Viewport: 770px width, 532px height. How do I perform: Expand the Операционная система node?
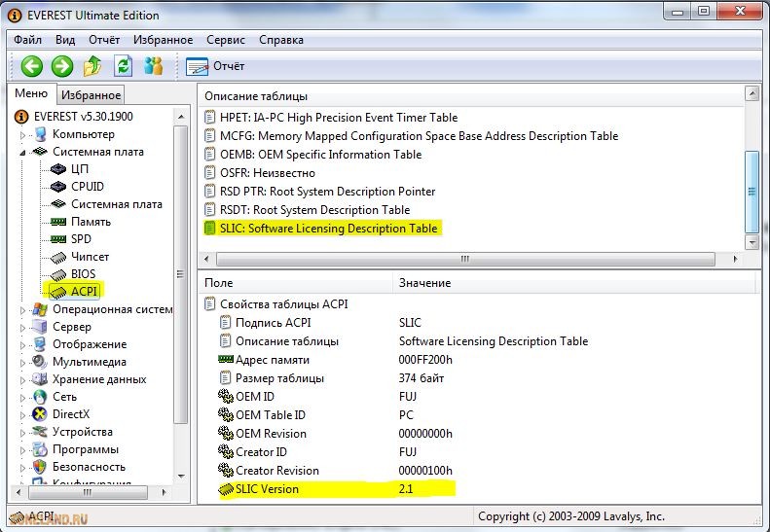(x=22, y=309)
